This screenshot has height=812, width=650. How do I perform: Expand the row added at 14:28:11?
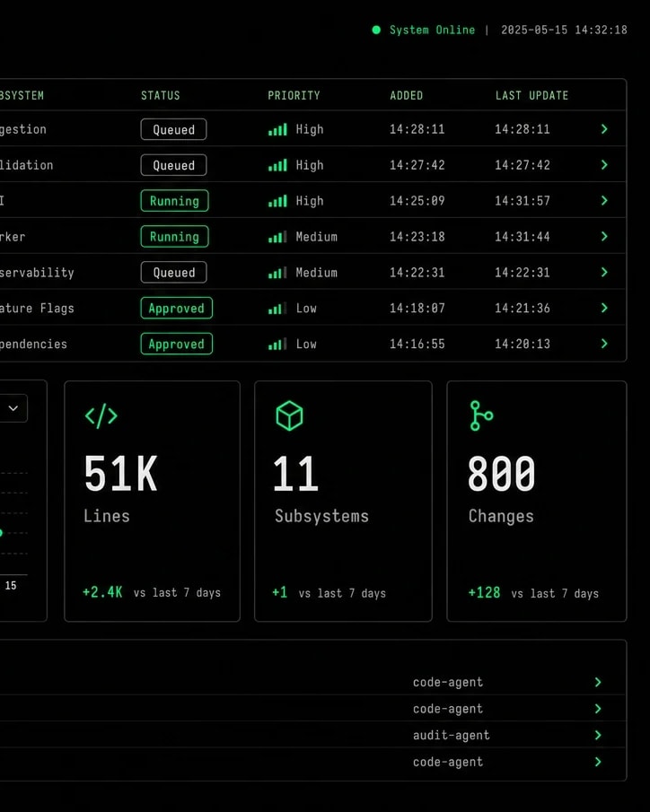tap(604, 129)
